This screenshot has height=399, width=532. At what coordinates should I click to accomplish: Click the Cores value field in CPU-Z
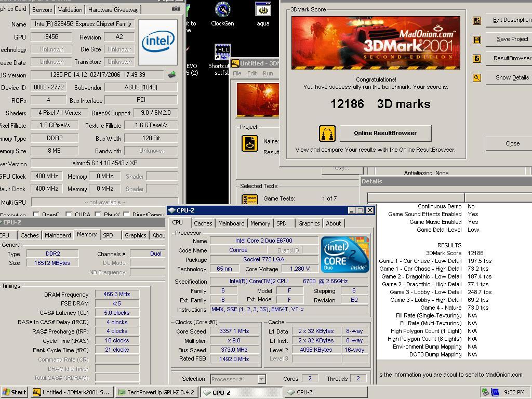point(310,378)
